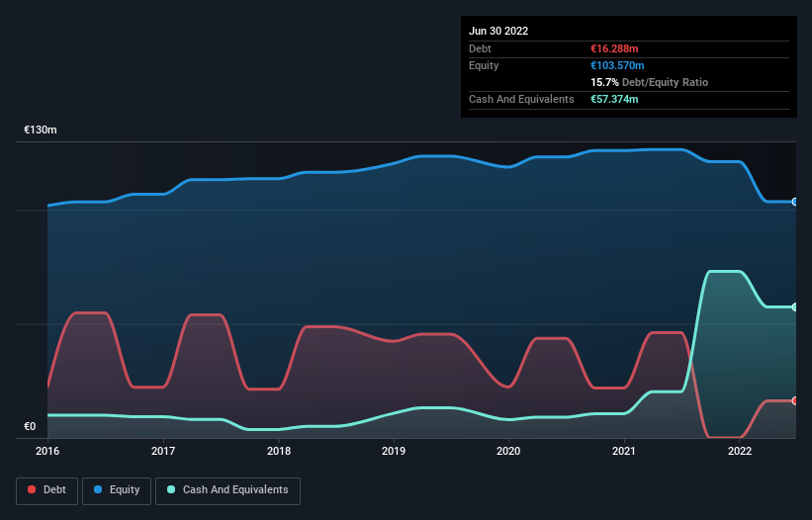Click the €130m y-axis label
The height and width of the screenshot is (520, 812).
coord(40,130)
